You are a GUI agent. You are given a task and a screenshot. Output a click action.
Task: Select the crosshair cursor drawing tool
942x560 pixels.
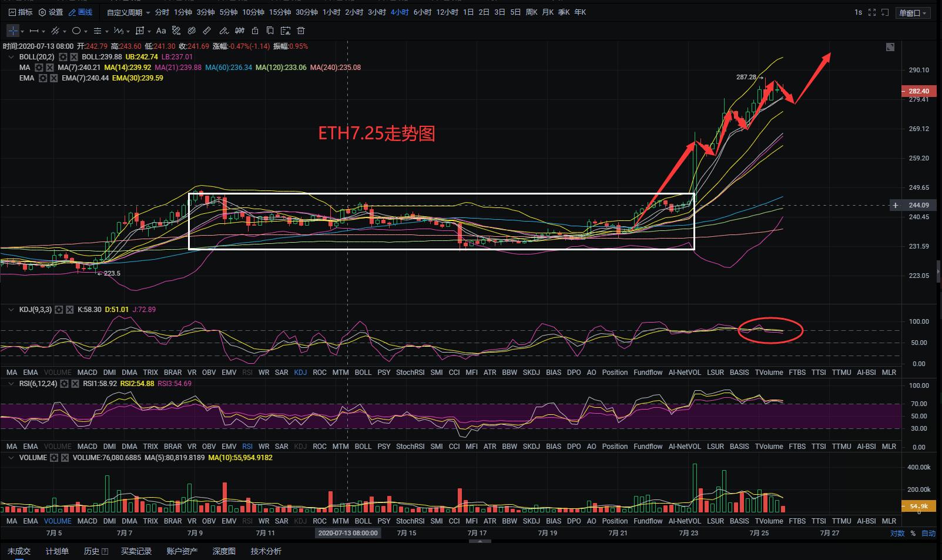pyautogui.click(x=13, y=31)
